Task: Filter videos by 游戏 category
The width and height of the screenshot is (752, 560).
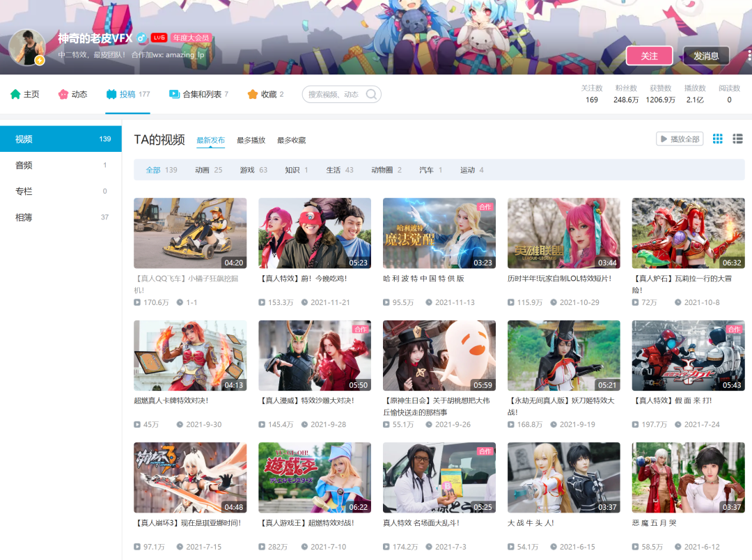Action: point(253,170)
